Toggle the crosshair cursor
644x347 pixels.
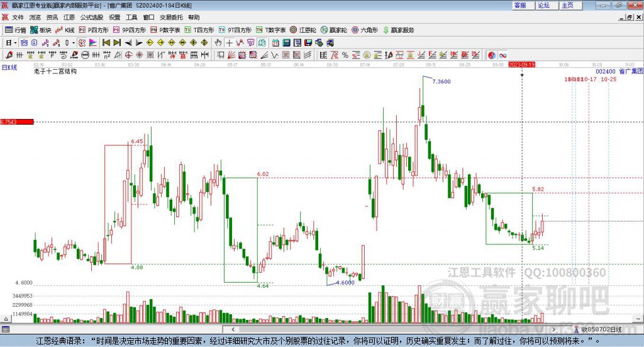[x=229, y=43]
